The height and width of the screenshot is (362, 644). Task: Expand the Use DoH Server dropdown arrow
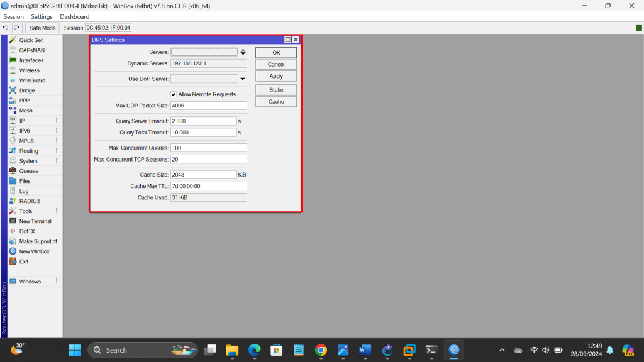pos(243,79)
